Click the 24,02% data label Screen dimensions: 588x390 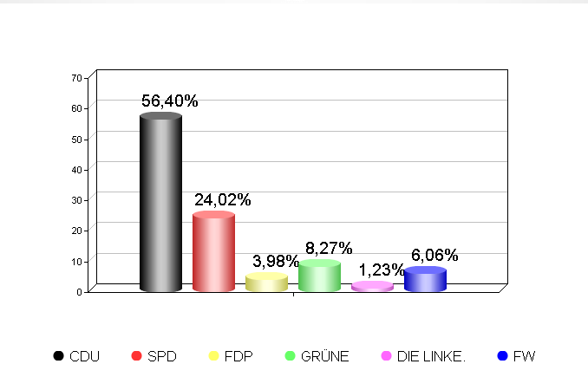222,199
